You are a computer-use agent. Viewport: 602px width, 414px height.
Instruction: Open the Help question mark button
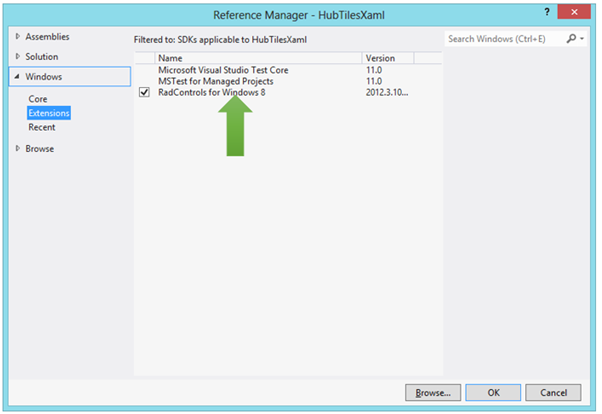[x=546, y=13]
